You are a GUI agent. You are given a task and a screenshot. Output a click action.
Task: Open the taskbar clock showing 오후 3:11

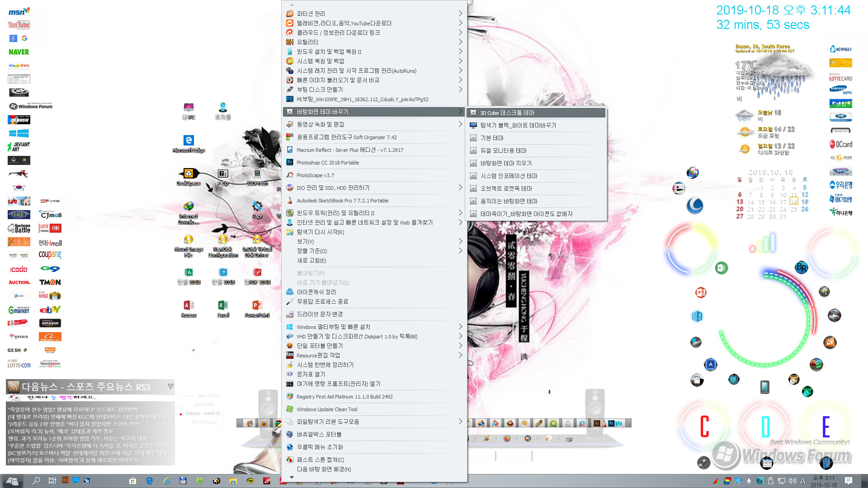coord(824,481)
